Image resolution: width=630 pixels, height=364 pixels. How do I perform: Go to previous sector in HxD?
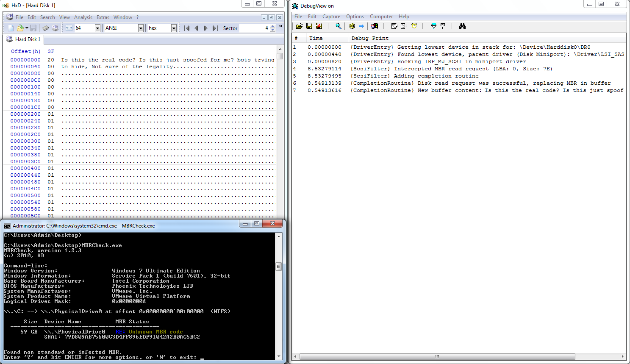(196, 28)
